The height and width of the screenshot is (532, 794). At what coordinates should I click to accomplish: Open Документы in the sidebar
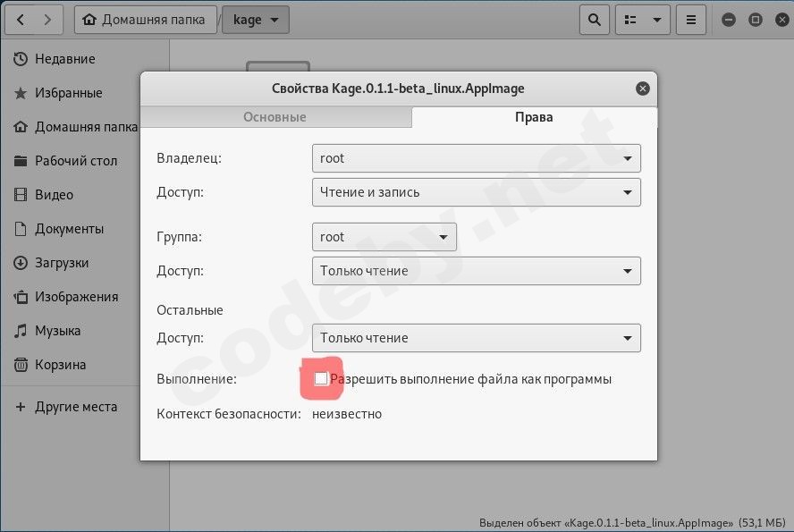70,229
